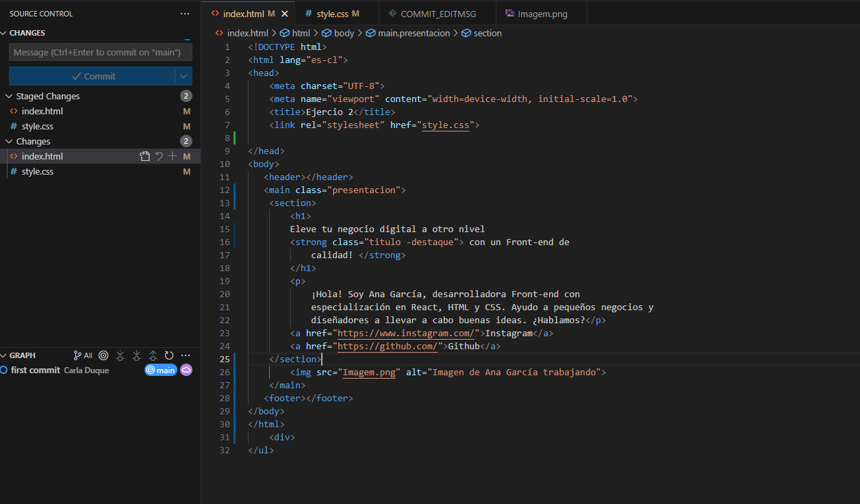Open the Source Control more actions menu
Image resolution: width=860 pixels, height=504 pixels.
point(185,14)
